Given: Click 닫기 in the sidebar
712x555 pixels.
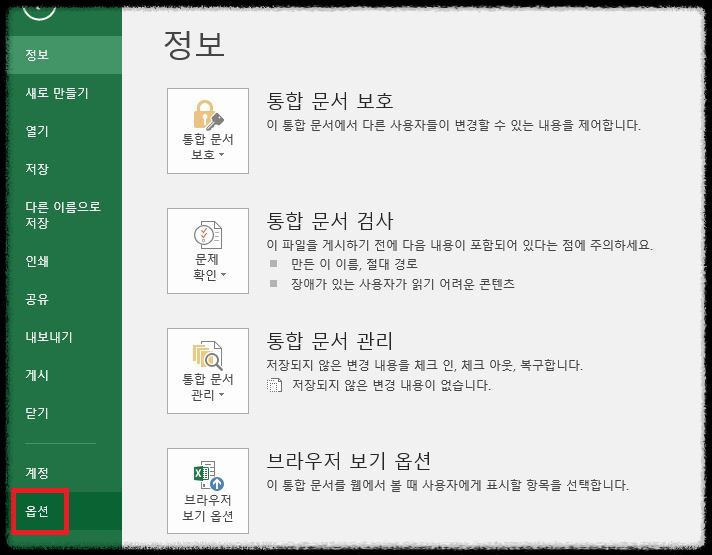Looking at the screenshot, I should 64,413.
